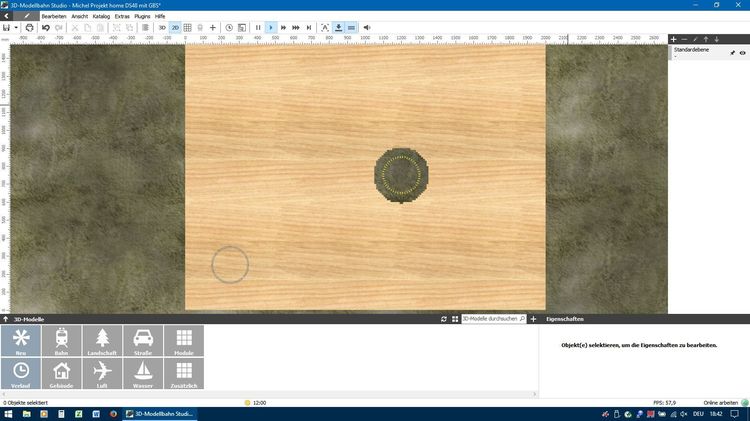Open the Neu catalog category
The height and width of the screenshot is (421, 750).
click(x=21, y=341)
